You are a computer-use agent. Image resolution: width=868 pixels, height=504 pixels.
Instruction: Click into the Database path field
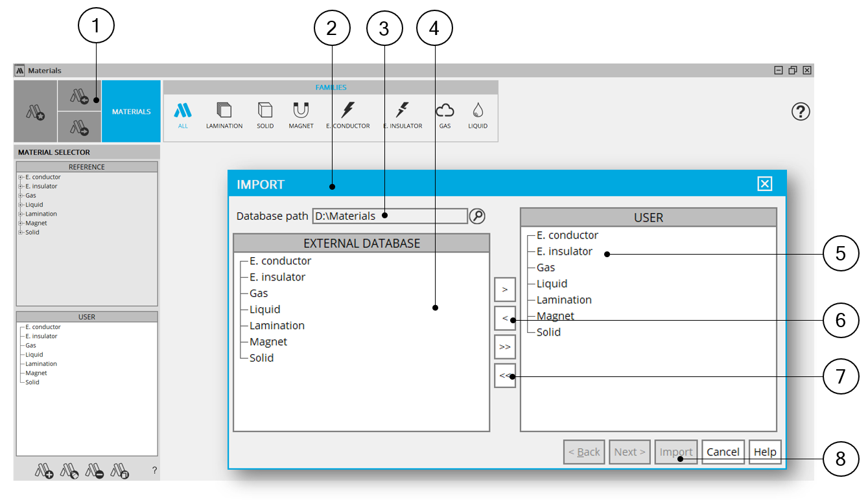click(389, 216)
